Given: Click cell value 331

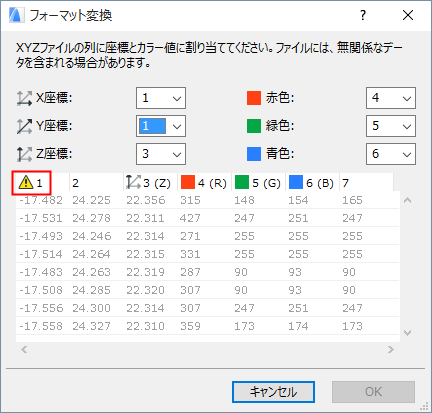Looking at the screenshot, I should [x=190, y=254].
